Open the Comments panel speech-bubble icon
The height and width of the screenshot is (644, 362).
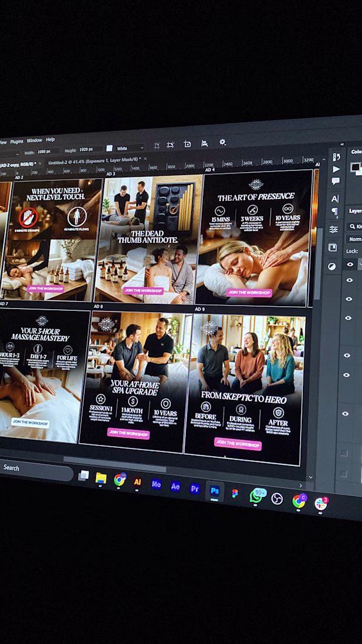point(336,181)
